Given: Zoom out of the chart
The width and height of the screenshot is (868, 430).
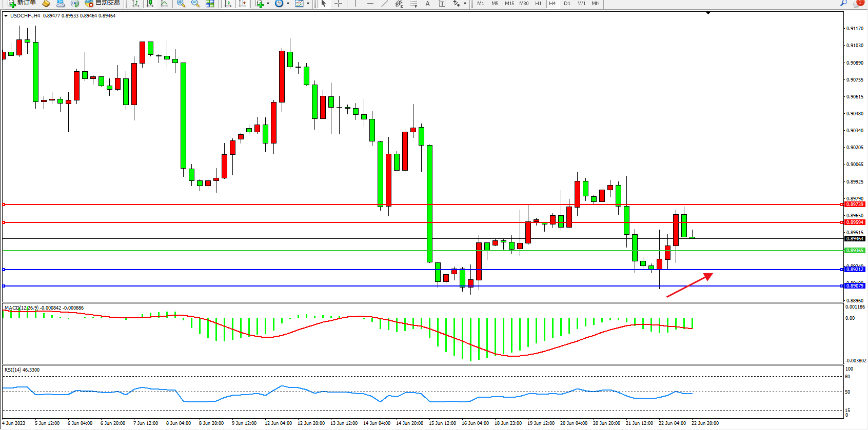Looking at the screenshot, I should (x=195, y=4).
